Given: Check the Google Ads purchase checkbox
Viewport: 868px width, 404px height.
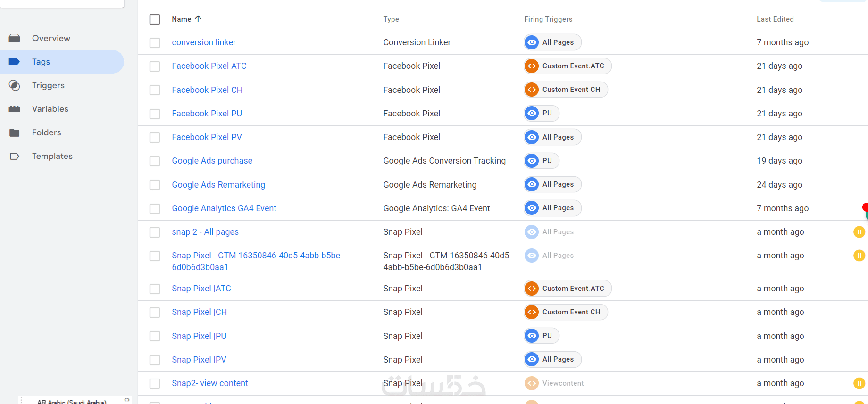Looking at the screenshot, I should click(x=155, y=161).
